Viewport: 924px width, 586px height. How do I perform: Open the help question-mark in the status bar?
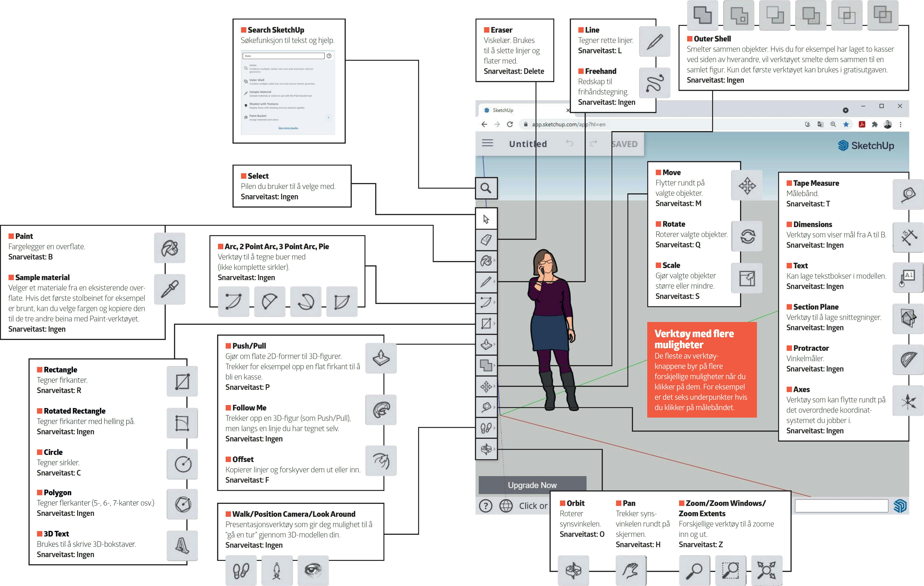[486, 506]
